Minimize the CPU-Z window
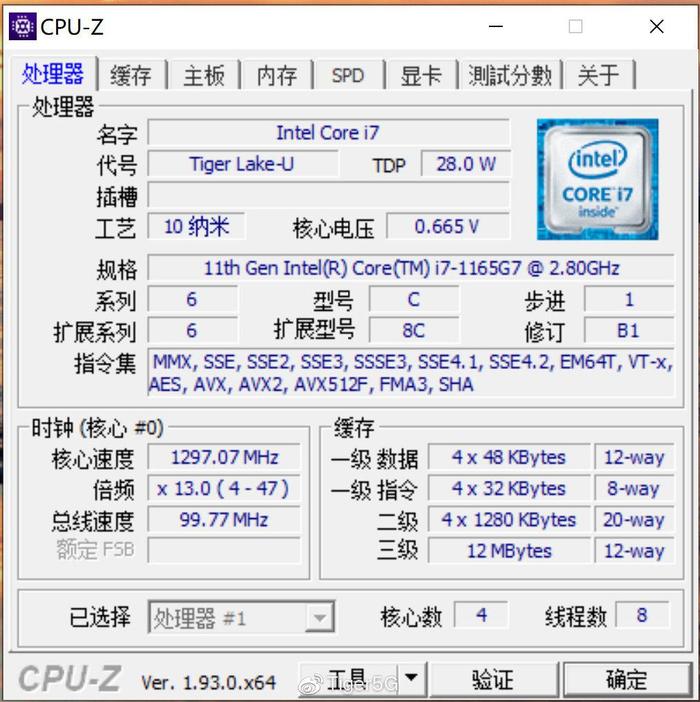 tap(495, 27)
